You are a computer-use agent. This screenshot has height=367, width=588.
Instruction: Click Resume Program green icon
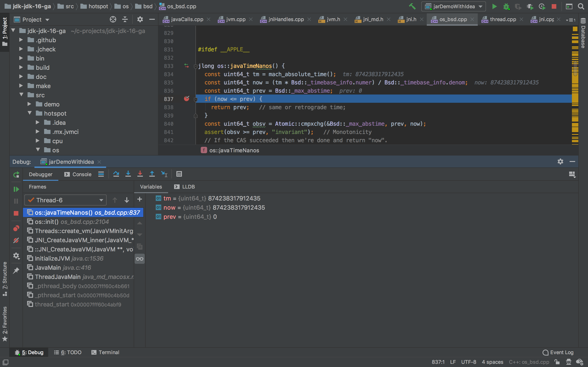coord(16,189)
